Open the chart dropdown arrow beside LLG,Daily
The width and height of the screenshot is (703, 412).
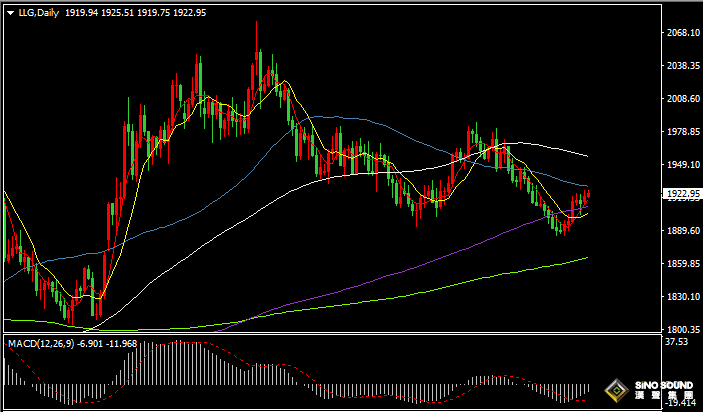(x=10, y=13)
